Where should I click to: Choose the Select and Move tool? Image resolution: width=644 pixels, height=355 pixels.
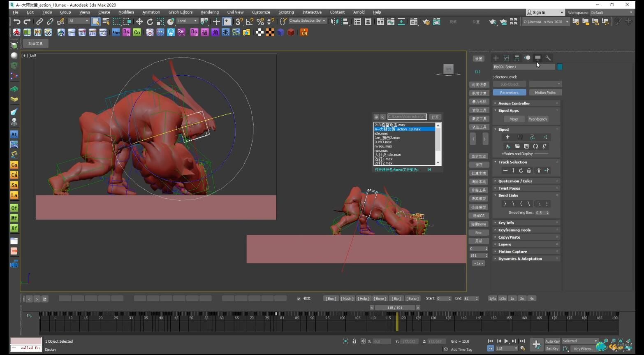(x=139, y=21)
